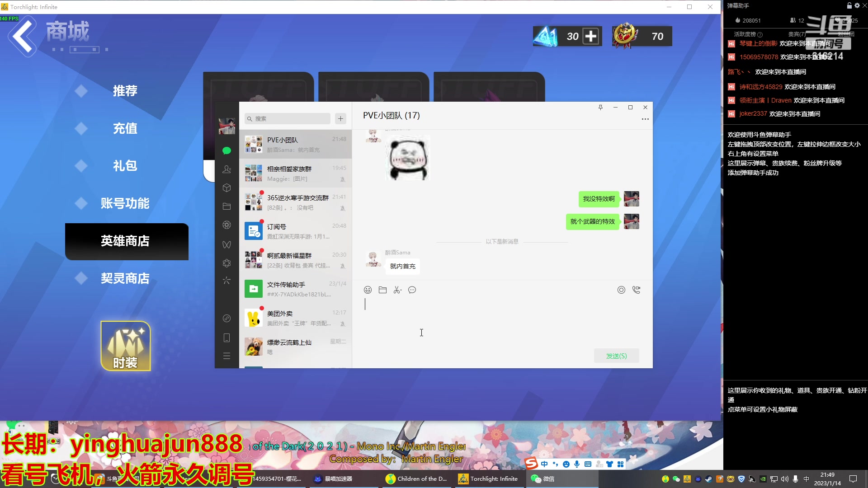Click message text input area
This screenshot has height=488, width=868.
pyautogui.click(x=502, y=323)
